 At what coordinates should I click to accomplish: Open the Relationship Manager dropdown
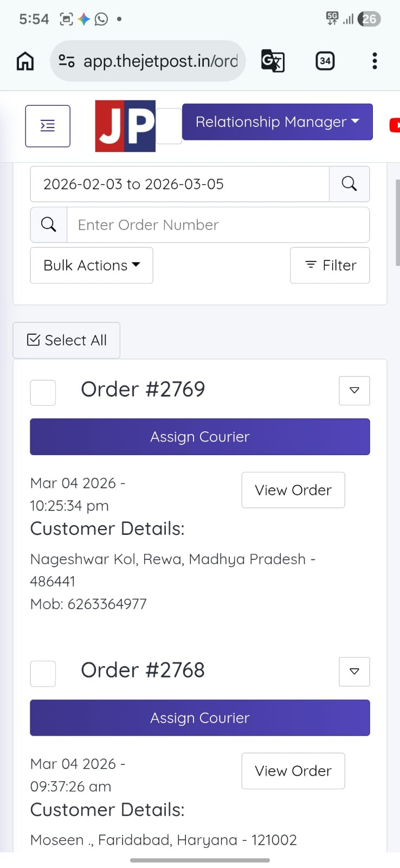277,122
